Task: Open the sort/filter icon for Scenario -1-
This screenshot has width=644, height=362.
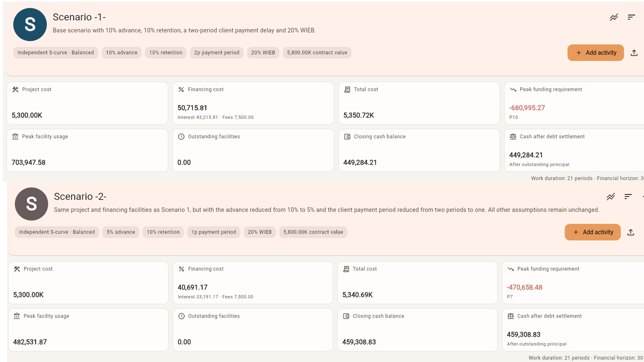Action: pos(632,18)
